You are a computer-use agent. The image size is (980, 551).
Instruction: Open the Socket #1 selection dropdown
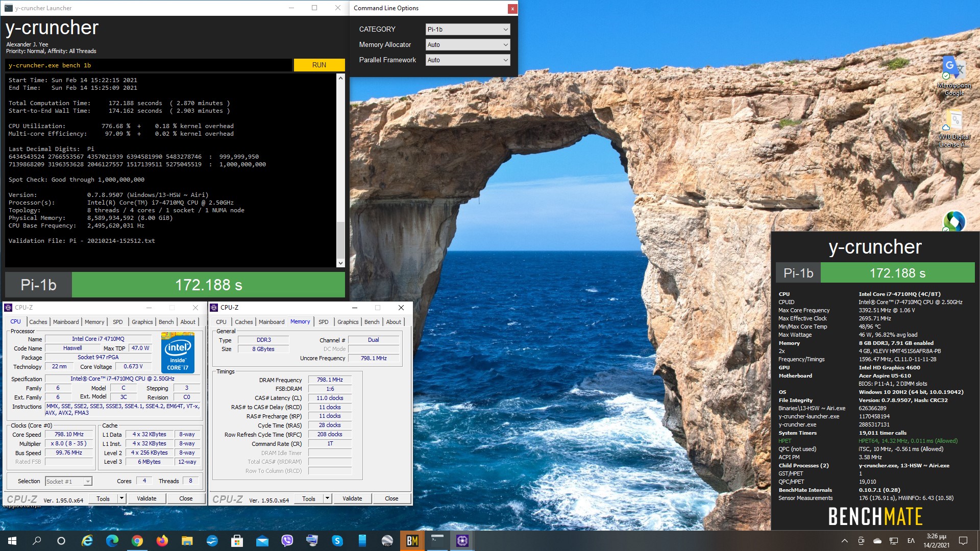[x=68, y=482]
